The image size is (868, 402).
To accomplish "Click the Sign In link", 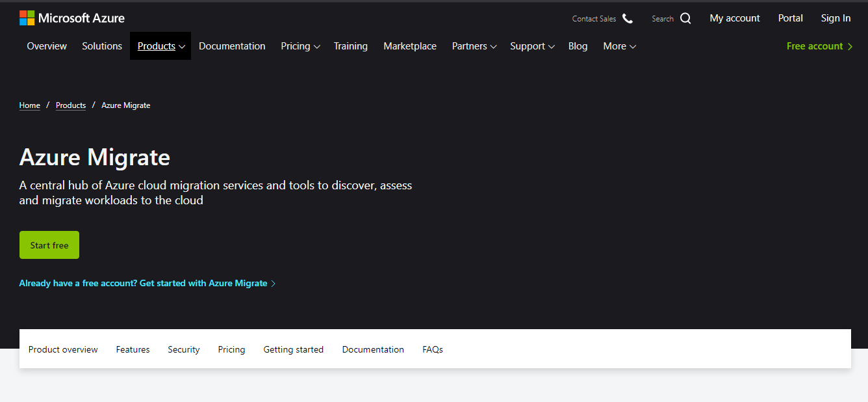I will (836, 18).
